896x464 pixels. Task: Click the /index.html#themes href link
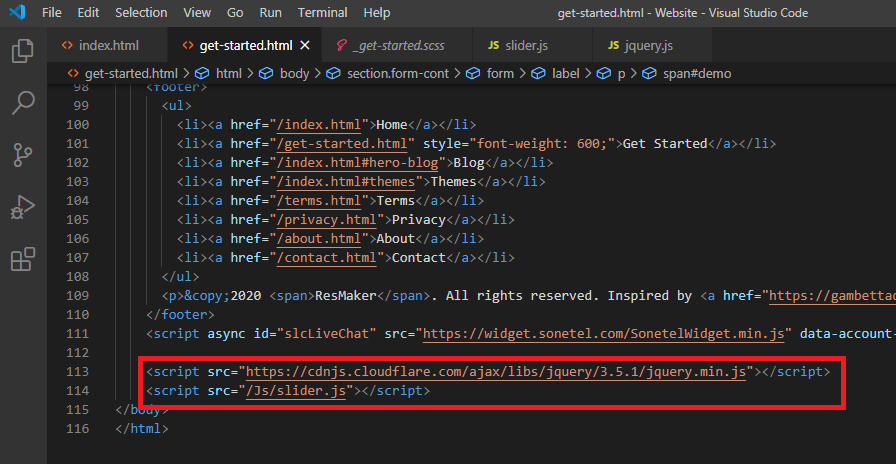pyautogui.click(x=346, y=182)
